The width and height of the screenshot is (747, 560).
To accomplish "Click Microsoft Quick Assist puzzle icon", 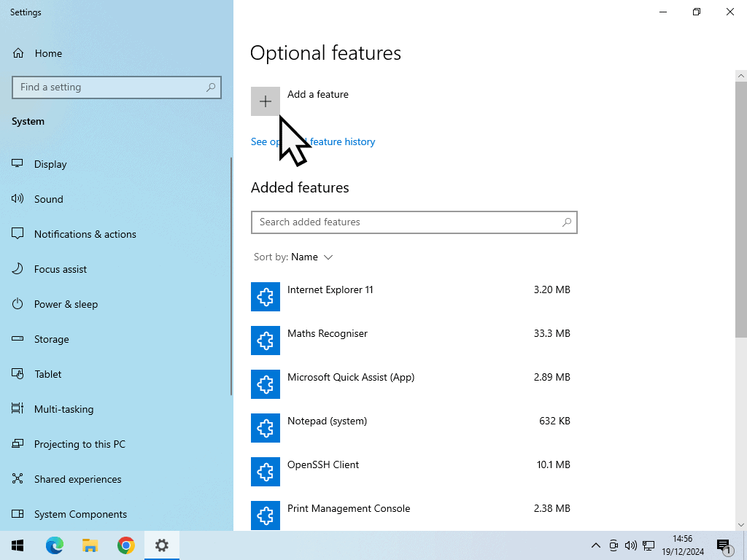I will 266,384.
